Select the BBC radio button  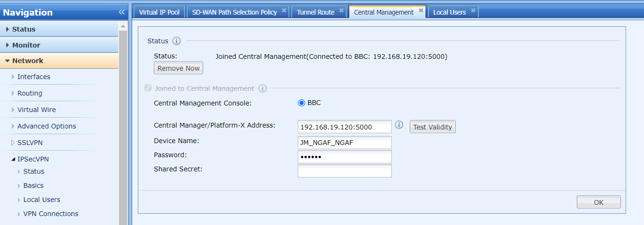(x=302, y=103)
